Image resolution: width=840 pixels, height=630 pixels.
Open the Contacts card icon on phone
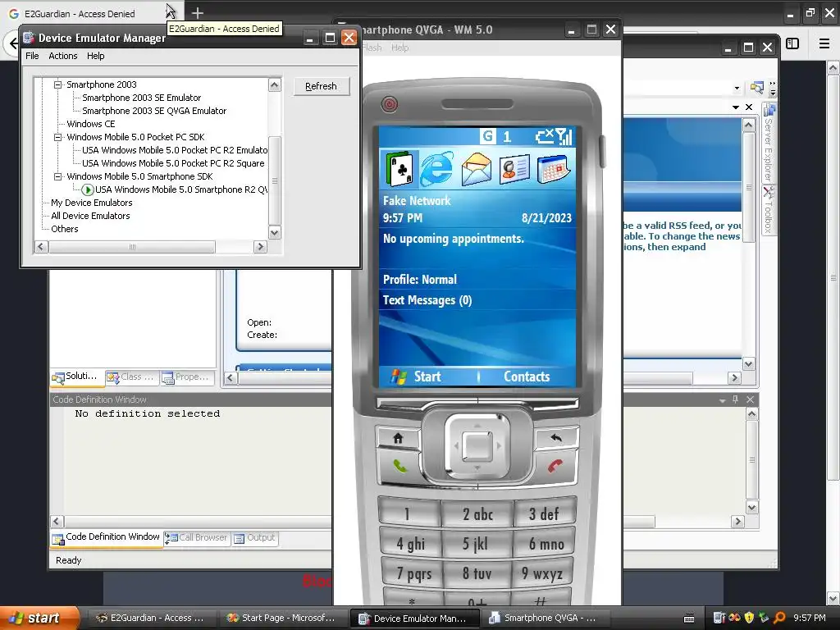tap(514, 169)
